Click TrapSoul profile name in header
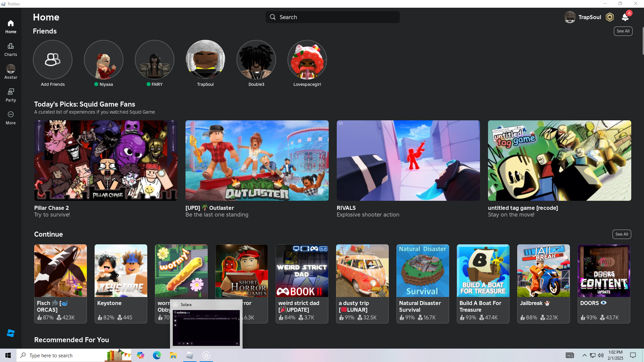This screenshot has height=362, width=644. [589, 17]
